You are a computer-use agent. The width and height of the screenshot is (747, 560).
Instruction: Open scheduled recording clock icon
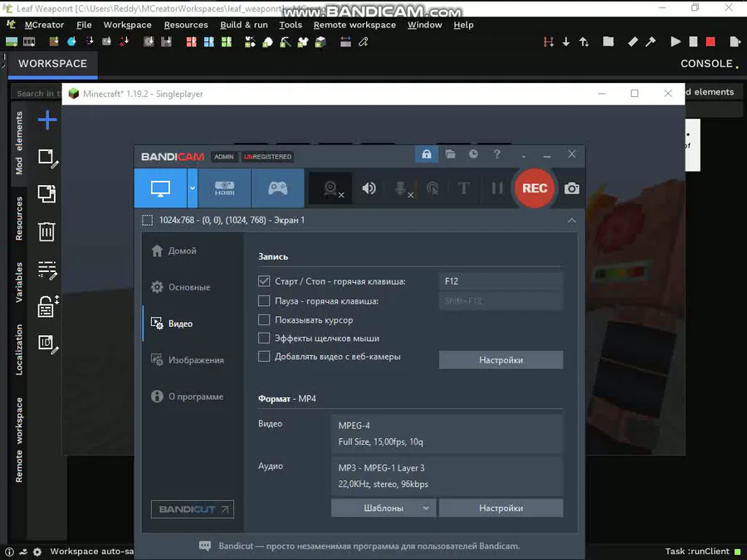(473, 153)
